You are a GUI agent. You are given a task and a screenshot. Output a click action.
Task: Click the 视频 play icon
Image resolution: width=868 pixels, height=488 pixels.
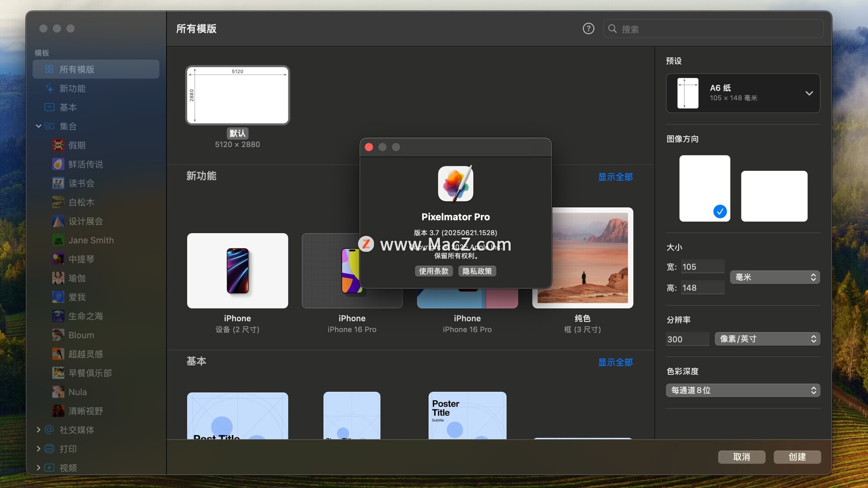click(x=49, y=468)
